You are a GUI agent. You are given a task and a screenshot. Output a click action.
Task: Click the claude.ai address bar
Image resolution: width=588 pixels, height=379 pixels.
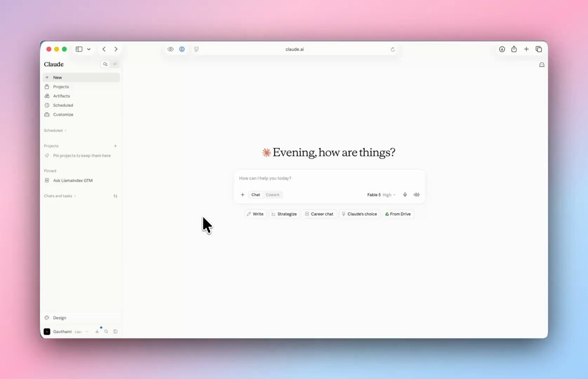(295, 49)
